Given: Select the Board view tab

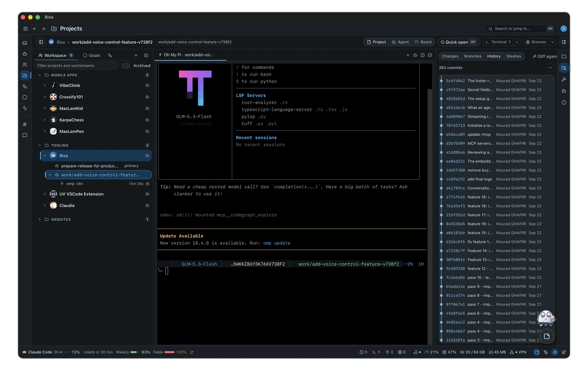Looking at the screenshot, I should (x=423, y=42).
